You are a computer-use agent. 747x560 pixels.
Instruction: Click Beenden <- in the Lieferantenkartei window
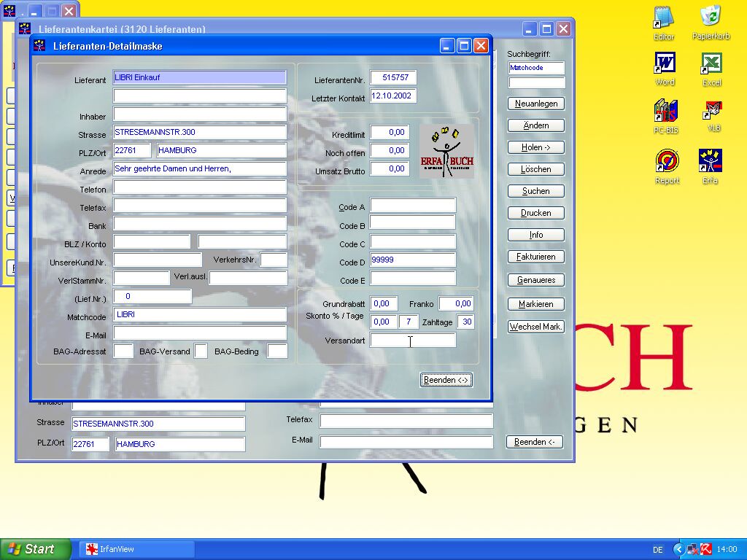click(535, 442)
